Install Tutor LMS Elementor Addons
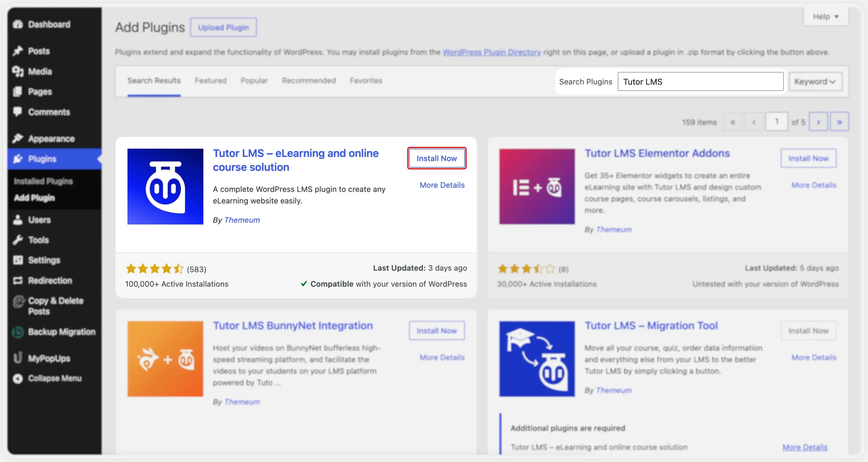The height and width of the screenshot is (462, 868). [x=808, y=158]
